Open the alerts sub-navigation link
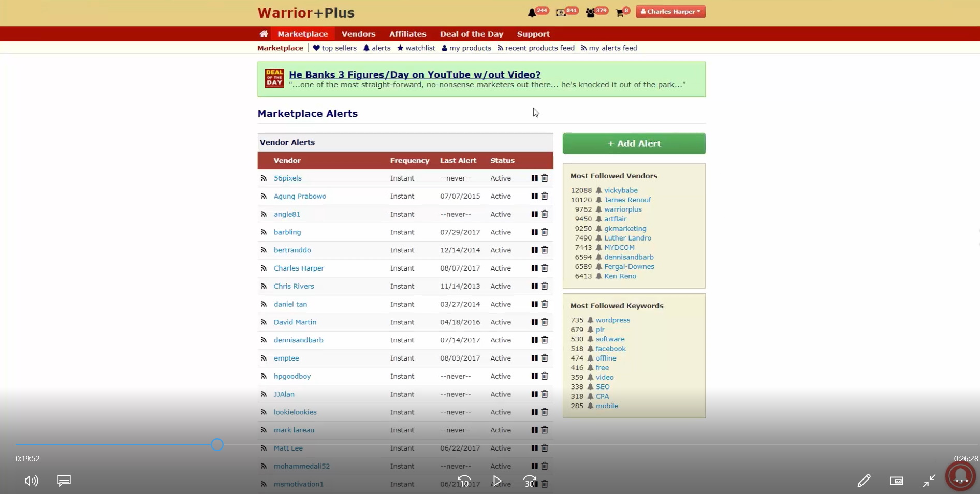 pos(377,48)
